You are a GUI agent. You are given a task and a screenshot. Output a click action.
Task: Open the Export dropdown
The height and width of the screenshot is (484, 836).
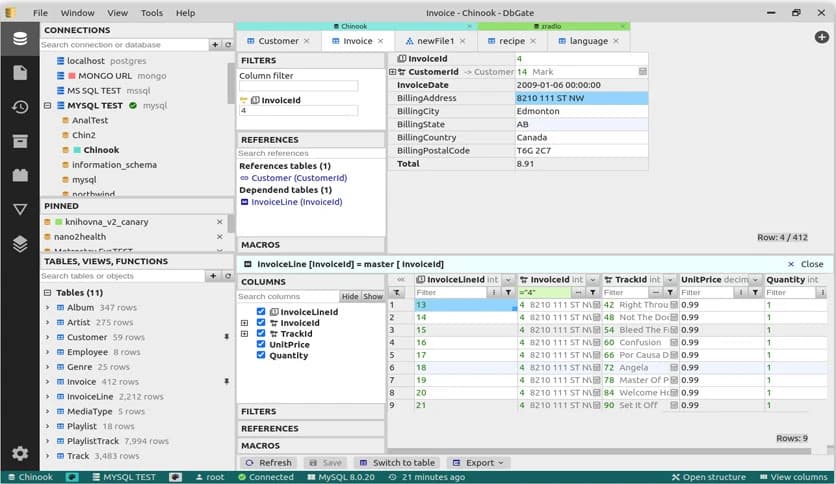point(480,463)
